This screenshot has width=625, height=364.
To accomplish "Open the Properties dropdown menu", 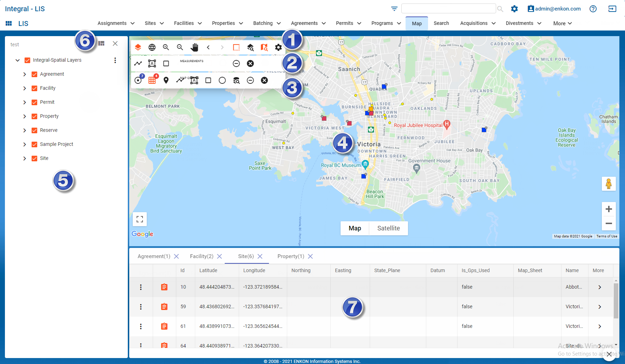I will click(227, 23).
